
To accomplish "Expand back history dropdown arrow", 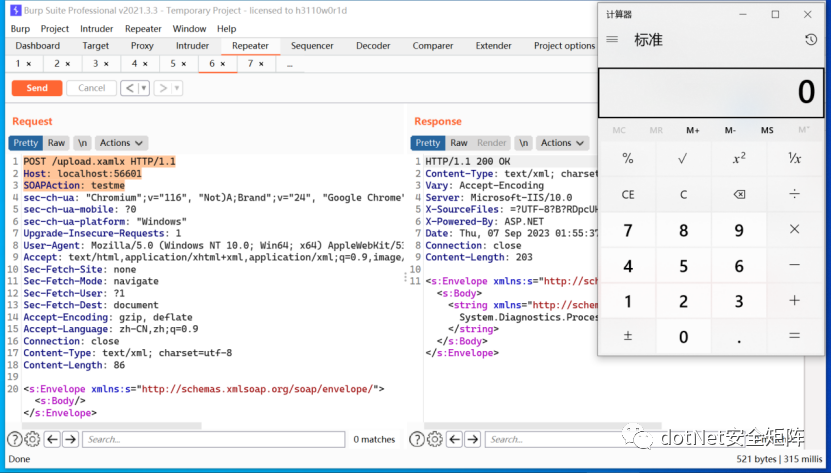I will [x=144, y=88].
